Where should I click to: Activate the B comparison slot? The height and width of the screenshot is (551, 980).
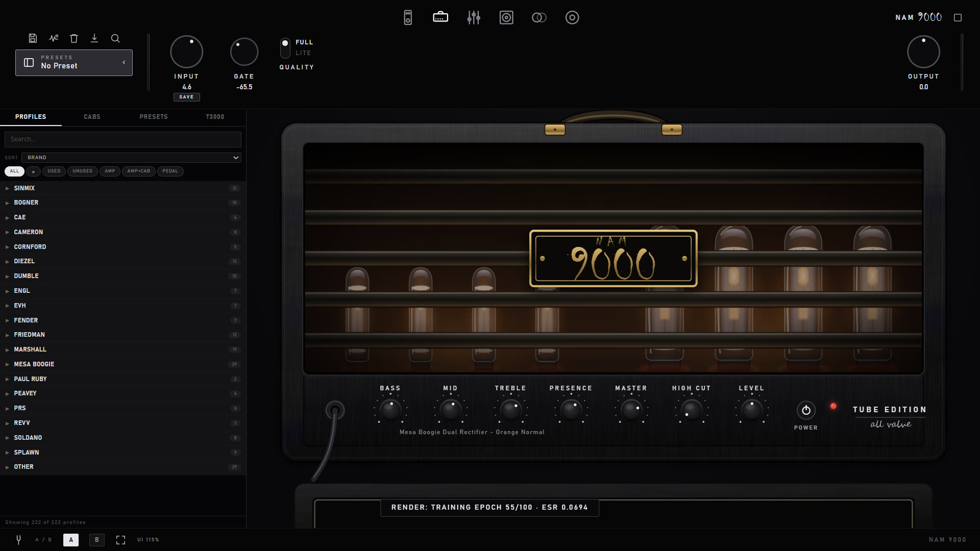pos(97,540)
